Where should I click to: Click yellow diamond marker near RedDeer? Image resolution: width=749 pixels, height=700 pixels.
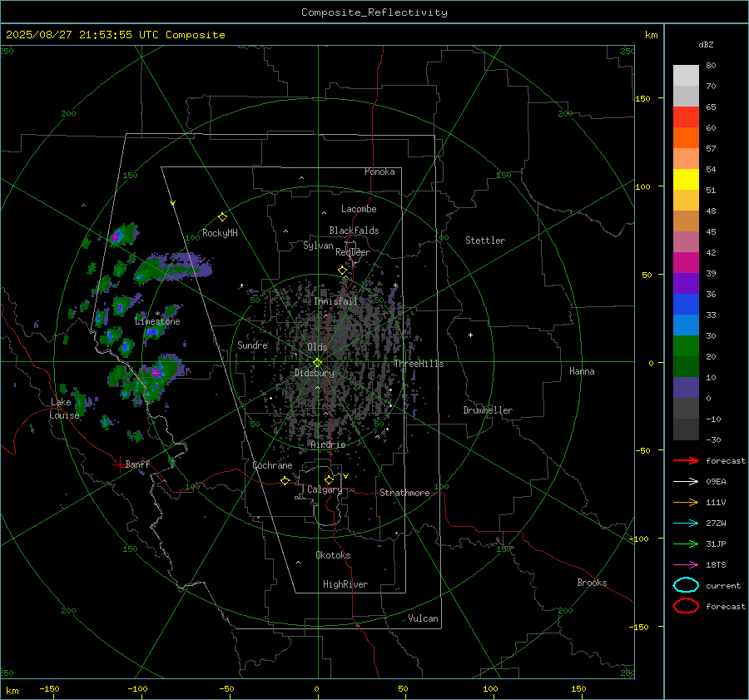pos(342,271)
